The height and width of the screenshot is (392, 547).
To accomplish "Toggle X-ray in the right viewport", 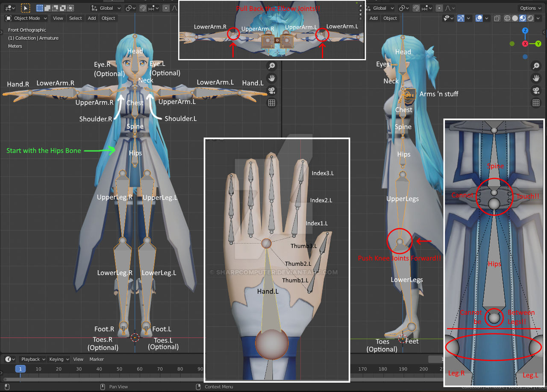I will [x=497, y=18].
